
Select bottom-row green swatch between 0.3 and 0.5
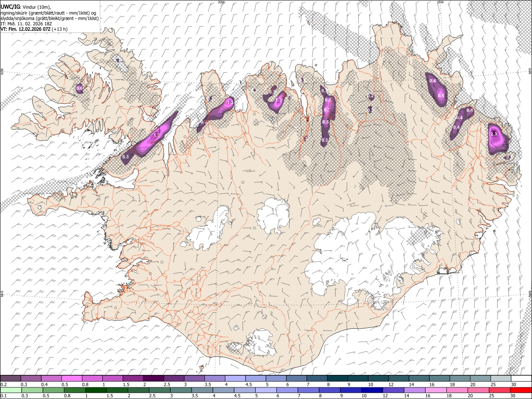(32, 390)
